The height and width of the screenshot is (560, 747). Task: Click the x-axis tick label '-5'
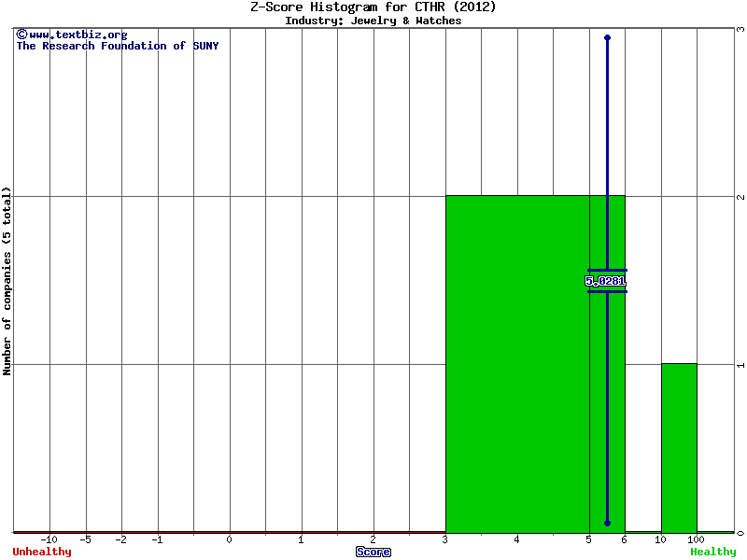tap(85, 539)
